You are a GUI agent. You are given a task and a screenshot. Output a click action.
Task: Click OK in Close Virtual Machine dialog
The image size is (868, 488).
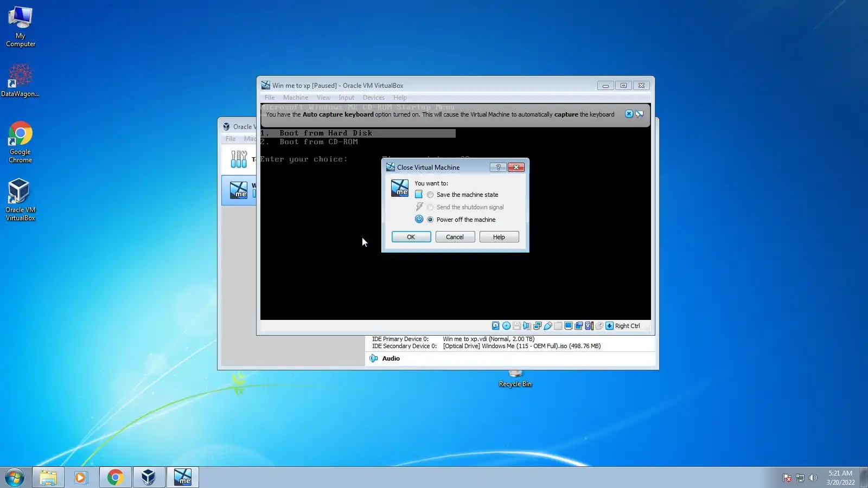point(411,237)
